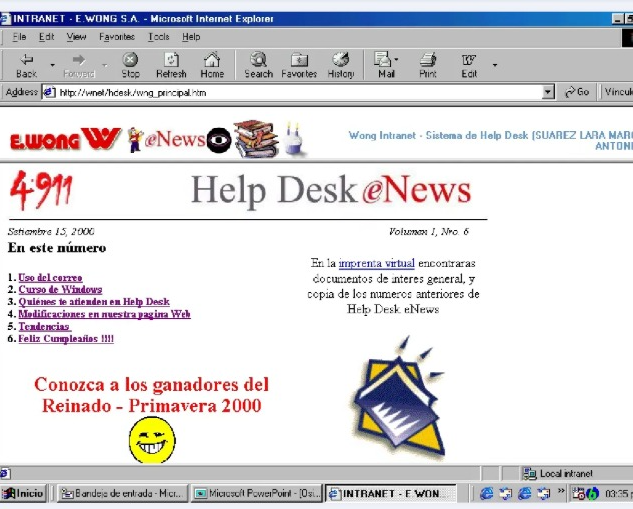Open the 'Tendencias' link
Screen dimensions: 633x509
pos(44,326)
